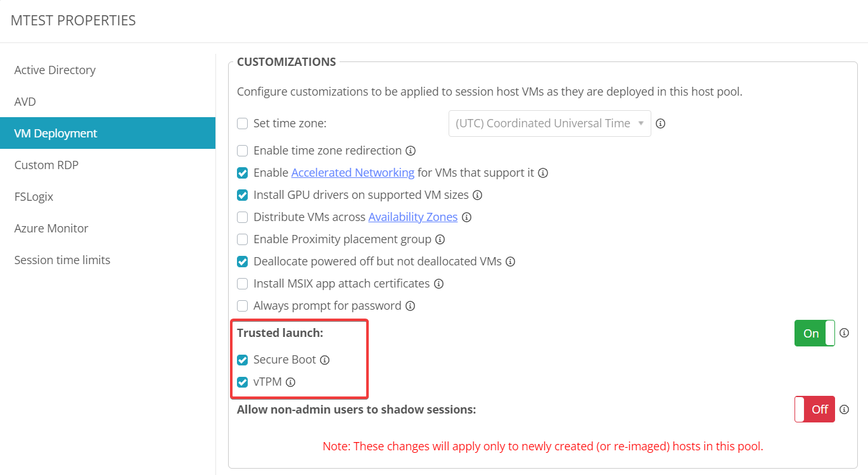The height and width of the screenshot is (475, 868).
Task: Uncheck the Secure Boot checkbox
Action: coord(242,360)
